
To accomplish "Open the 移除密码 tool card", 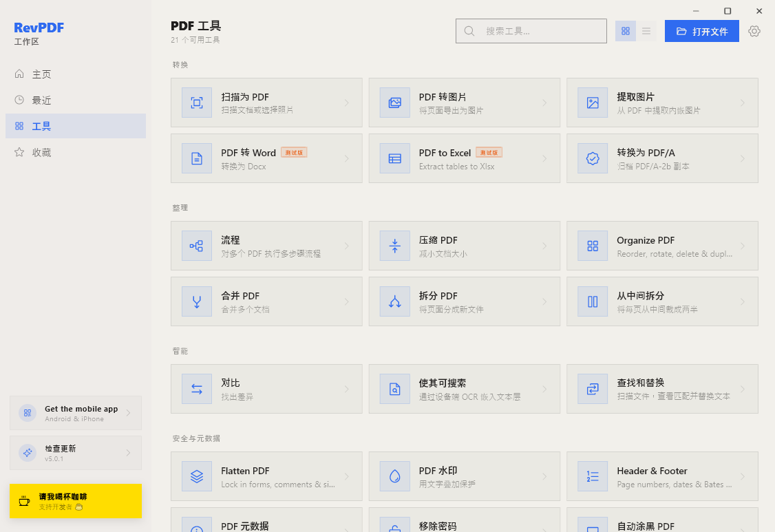I will click(x=464, y=520).
